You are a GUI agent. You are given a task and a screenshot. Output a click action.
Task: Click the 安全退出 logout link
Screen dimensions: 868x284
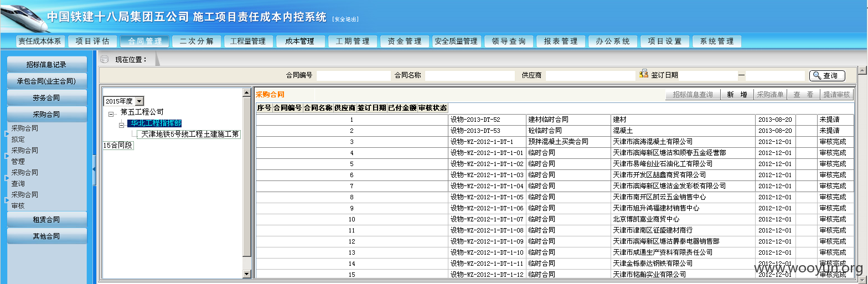click(345, 19)
